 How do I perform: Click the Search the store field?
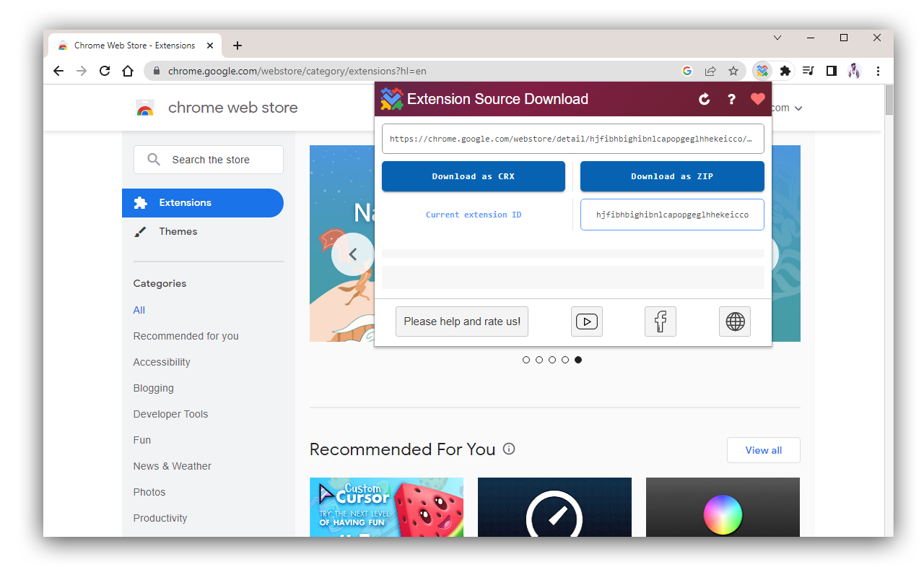(209, 160)
